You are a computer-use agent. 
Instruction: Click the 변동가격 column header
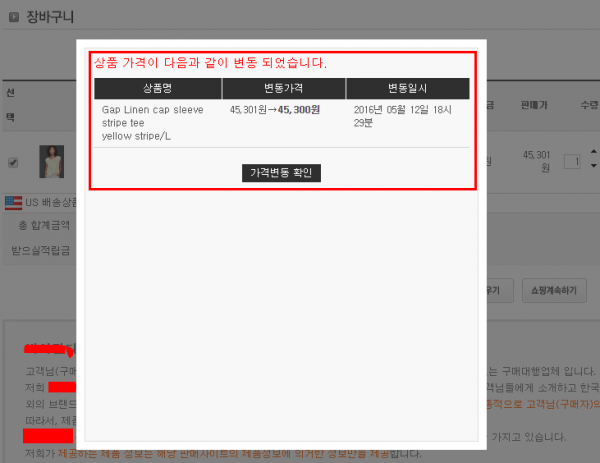point(283,88)
